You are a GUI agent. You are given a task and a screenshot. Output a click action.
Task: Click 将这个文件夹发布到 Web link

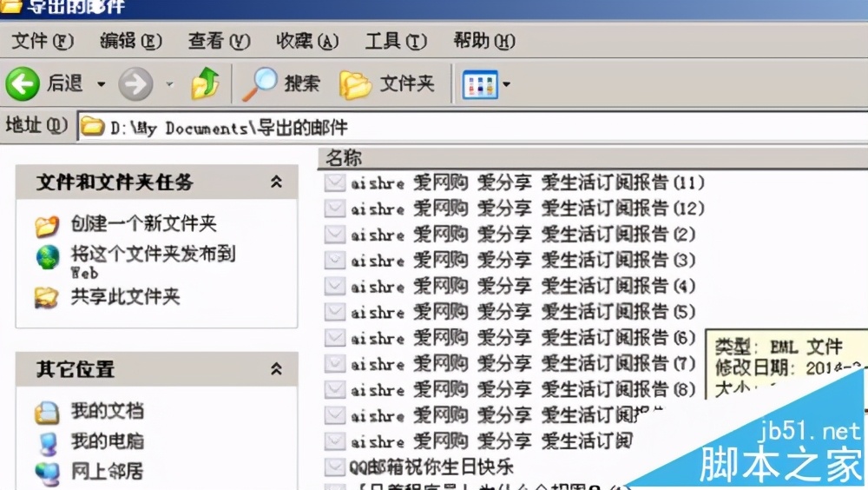(x=153, y=262)
